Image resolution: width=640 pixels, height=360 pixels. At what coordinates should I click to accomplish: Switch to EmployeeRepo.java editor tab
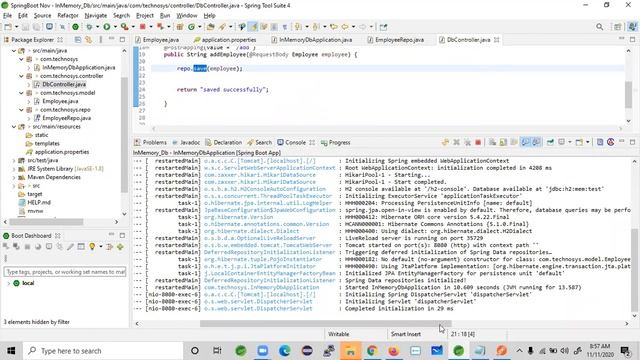(x=396, y=40)
